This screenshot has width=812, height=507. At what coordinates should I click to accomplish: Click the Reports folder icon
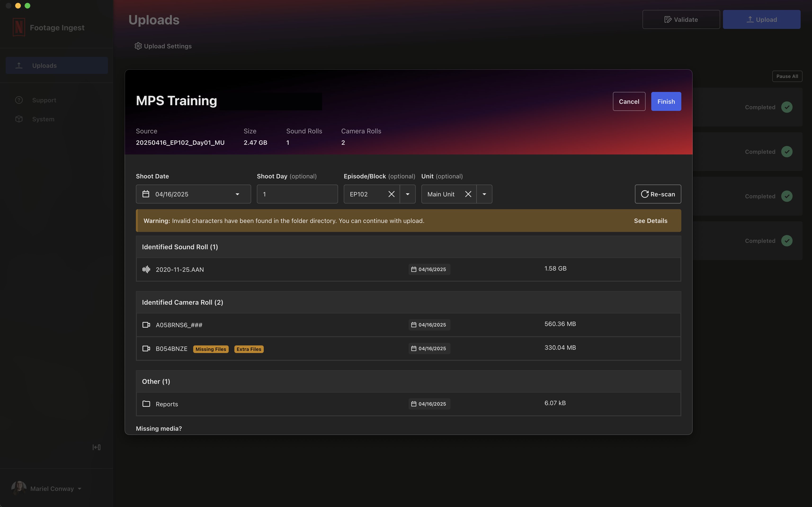coord(146,404)
